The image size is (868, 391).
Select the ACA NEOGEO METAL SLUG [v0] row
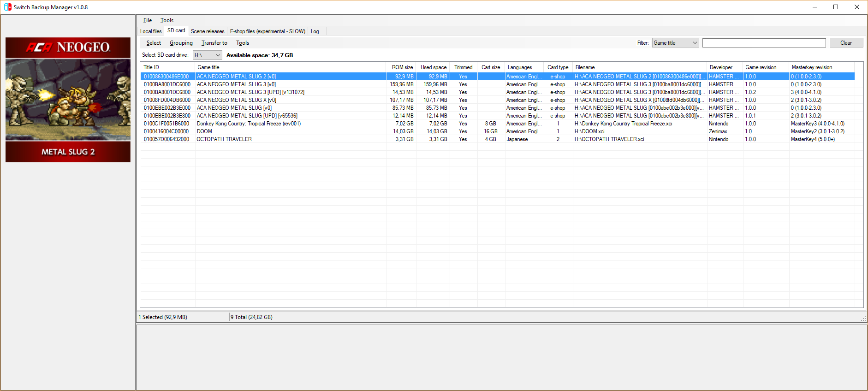[x=497, y=108]
